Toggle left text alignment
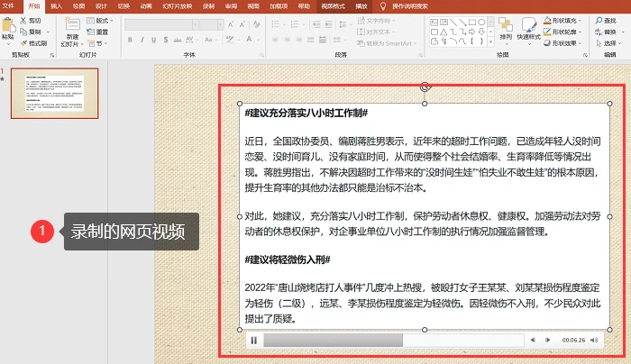Image resolution: width=631 pixels, height=364 pixels. [x=275, y=40]
